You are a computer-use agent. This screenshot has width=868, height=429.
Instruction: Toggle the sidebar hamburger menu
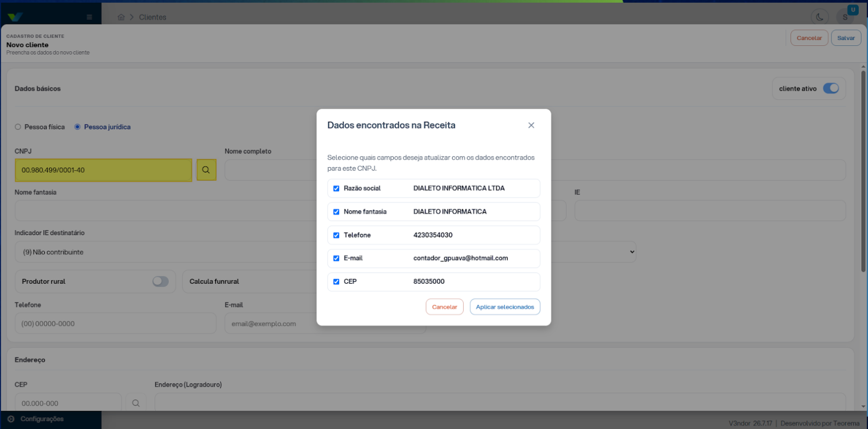[x=90, y=17]
